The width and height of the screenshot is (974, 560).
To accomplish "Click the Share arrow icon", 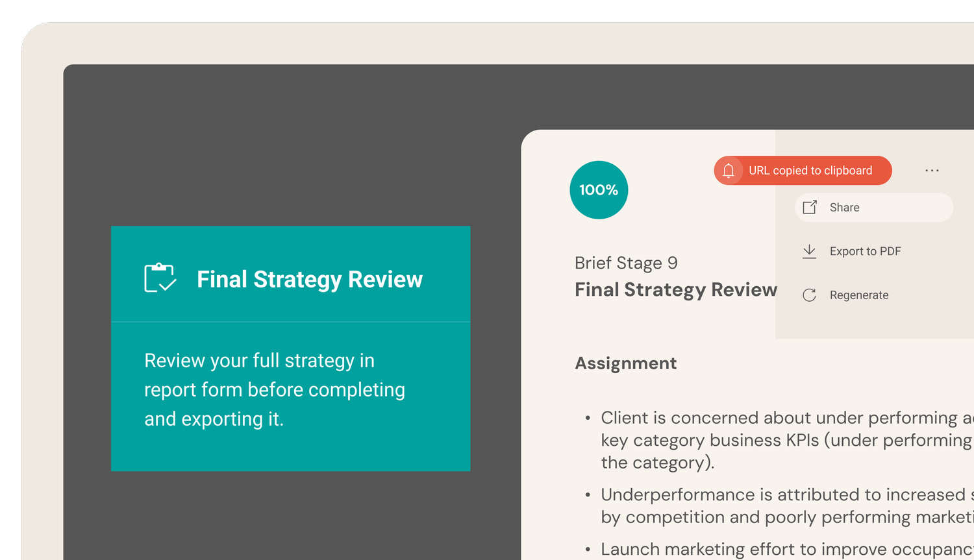I will pos(810,207).
